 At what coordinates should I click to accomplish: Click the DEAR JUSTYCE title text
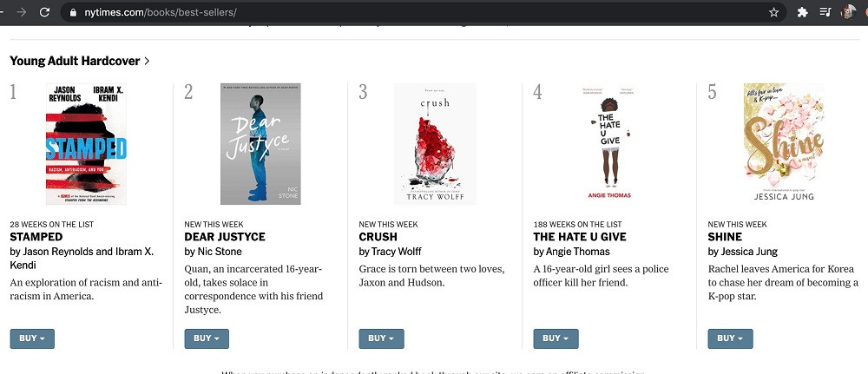(225, 237)
